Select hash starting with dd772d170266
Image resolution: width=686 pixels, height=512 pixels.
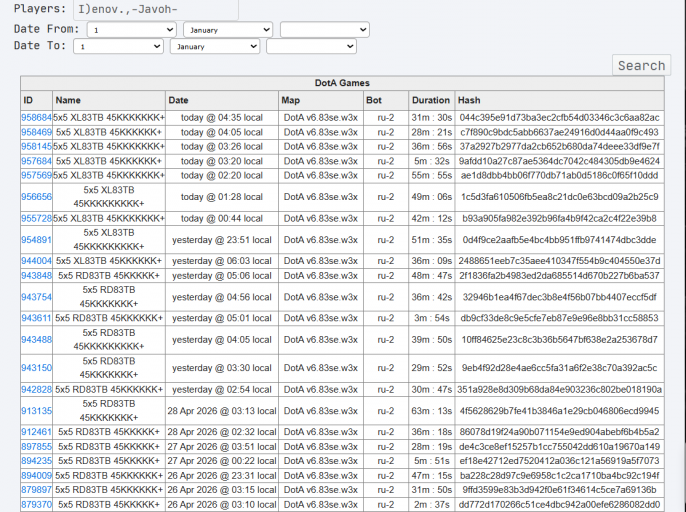(560, 505)
